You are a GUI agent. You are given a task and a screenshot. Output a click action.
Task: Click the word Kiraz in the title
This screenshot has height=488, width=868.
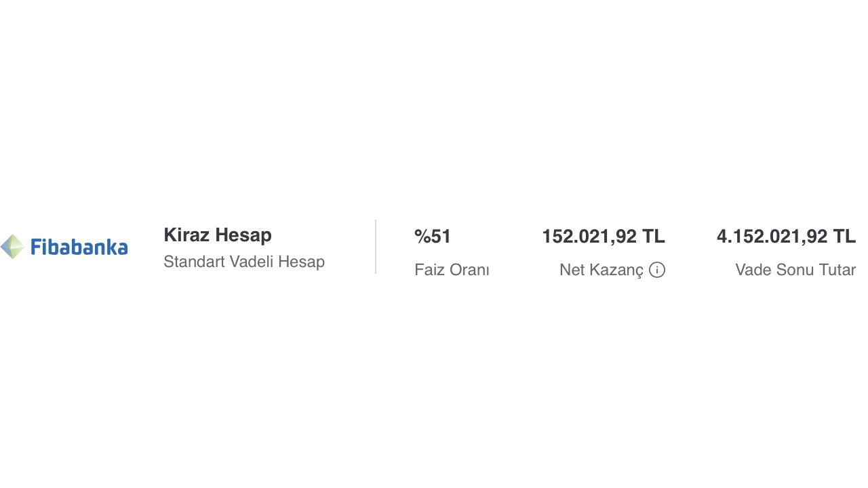(x=186, y=235)
